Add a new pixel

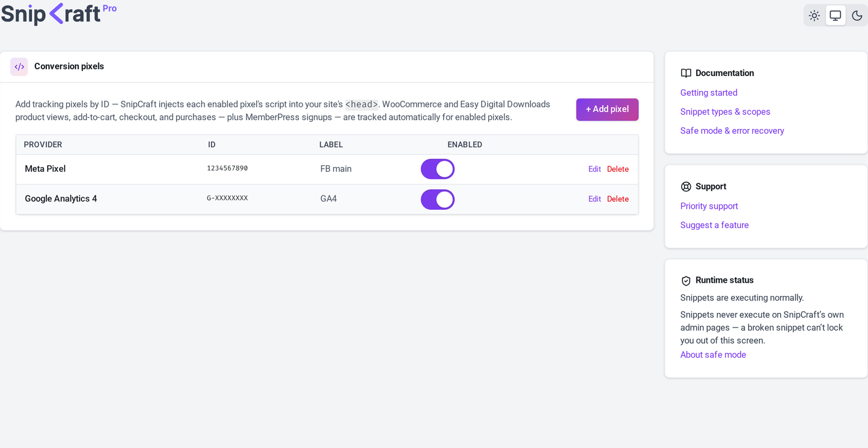[607, 110]
